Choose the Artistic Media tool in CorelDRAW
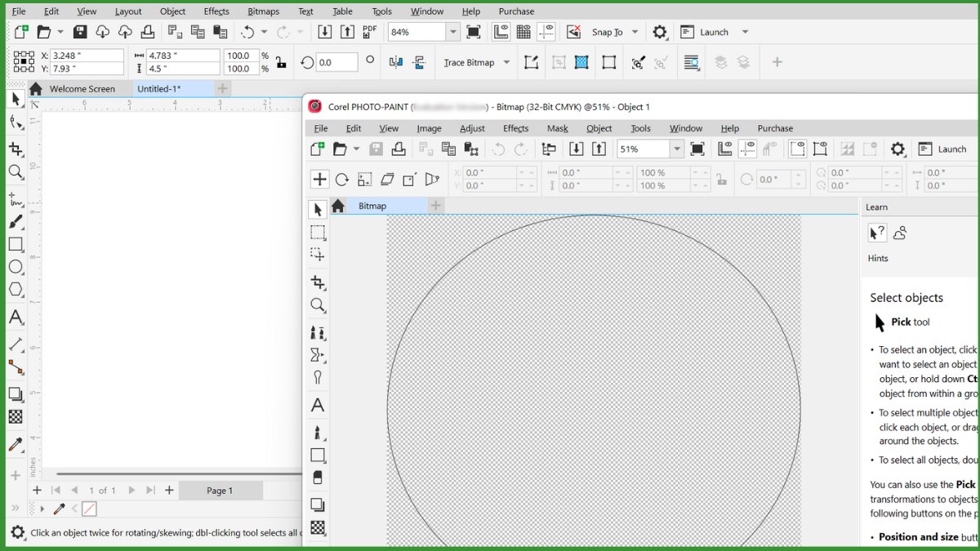 click(16, 221)
